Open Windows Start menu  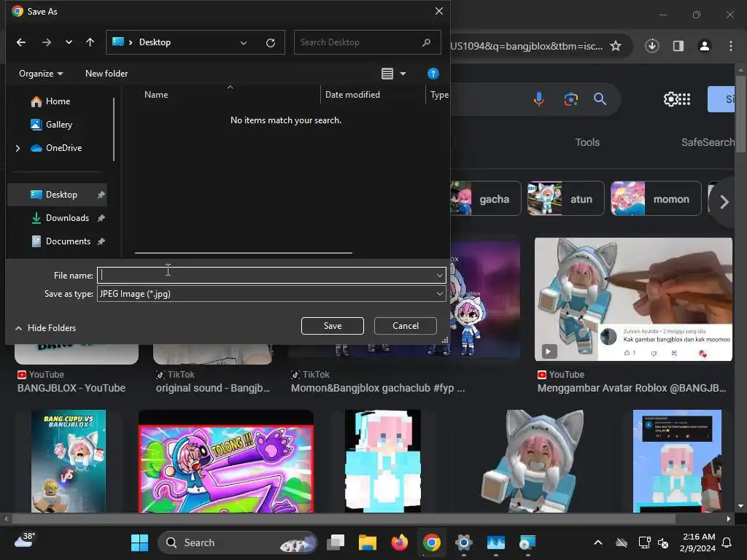click(139, 542)
